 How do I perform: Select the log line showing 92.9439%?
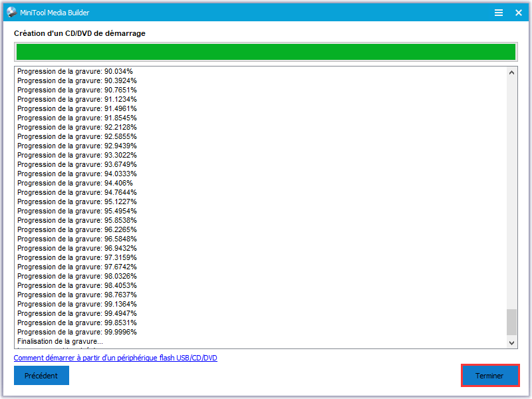pyautogui.click(x=77, y=146)
